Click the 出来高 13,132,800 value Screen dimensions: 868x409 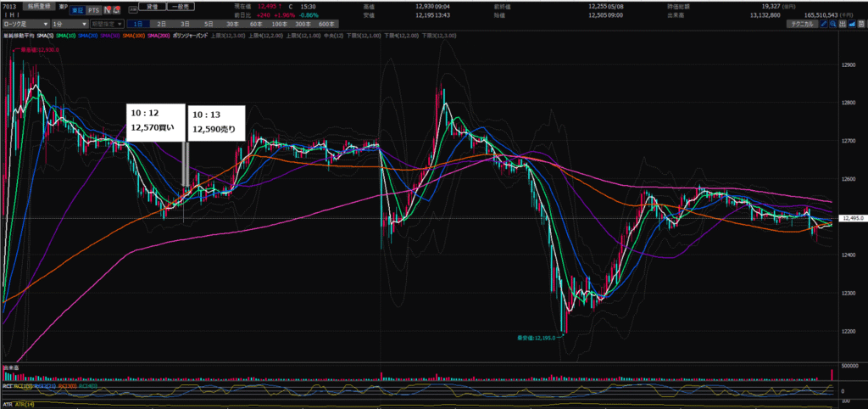pos(764,15)
